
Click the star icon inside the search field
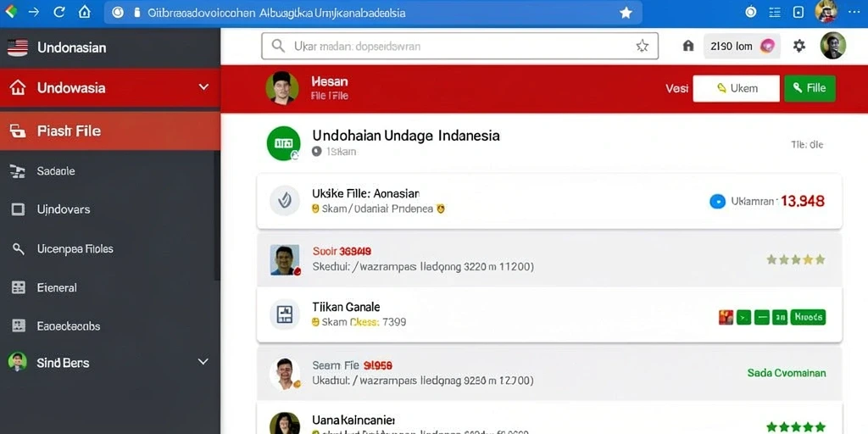tap(642, 46)
